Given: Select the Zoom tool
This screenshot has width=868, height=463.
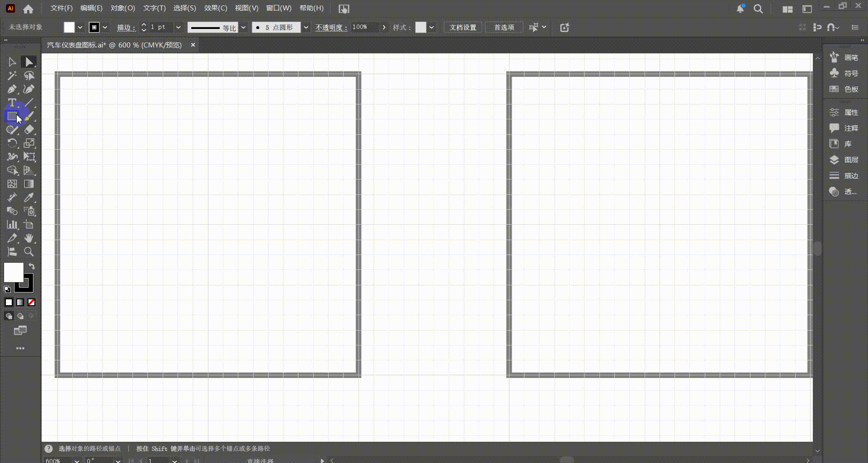Looking at the screenshot, I should point(29,252).
